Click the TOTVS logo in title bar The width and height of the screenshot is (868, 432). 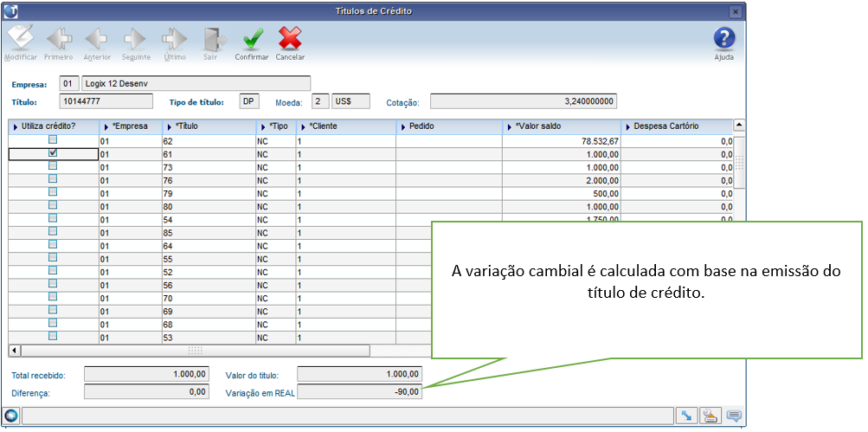11,11
